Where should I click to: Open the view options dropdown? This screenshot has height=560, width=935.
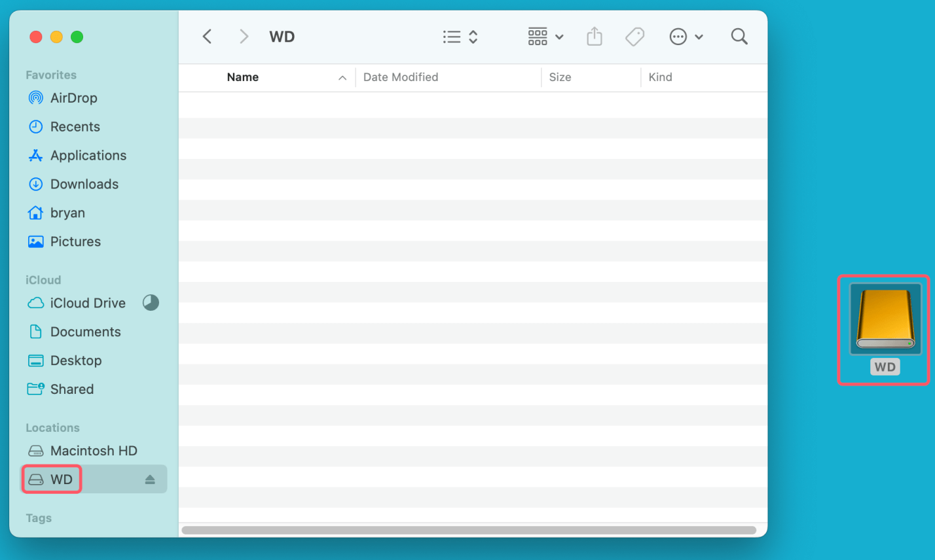tap(460, 37)
